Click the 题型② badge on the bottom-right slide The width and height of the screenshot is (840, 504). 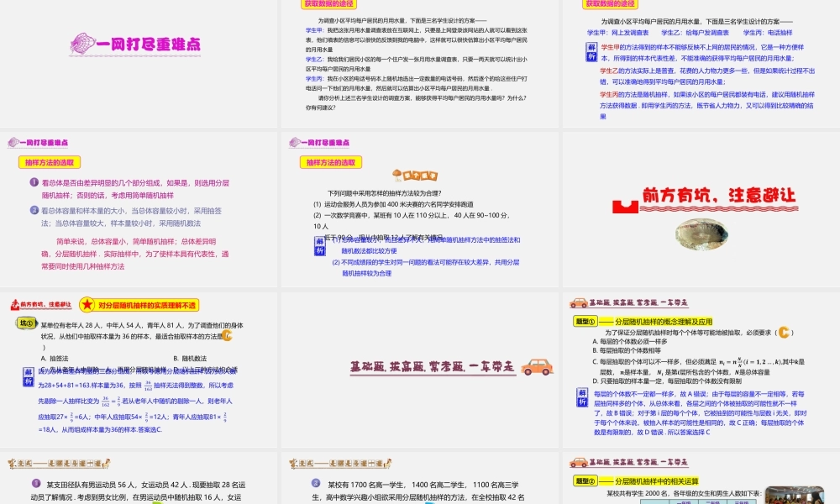584,480
